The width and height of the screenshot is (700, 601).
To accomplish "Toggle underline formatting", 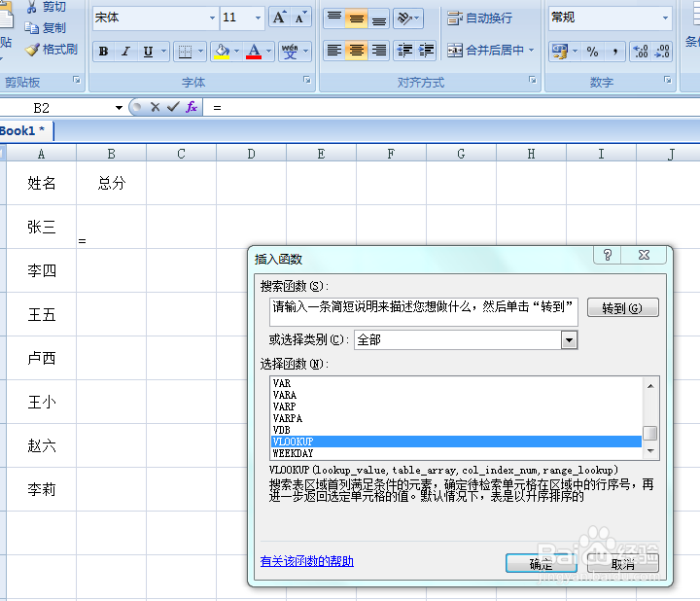I will (x=148, y=52).
